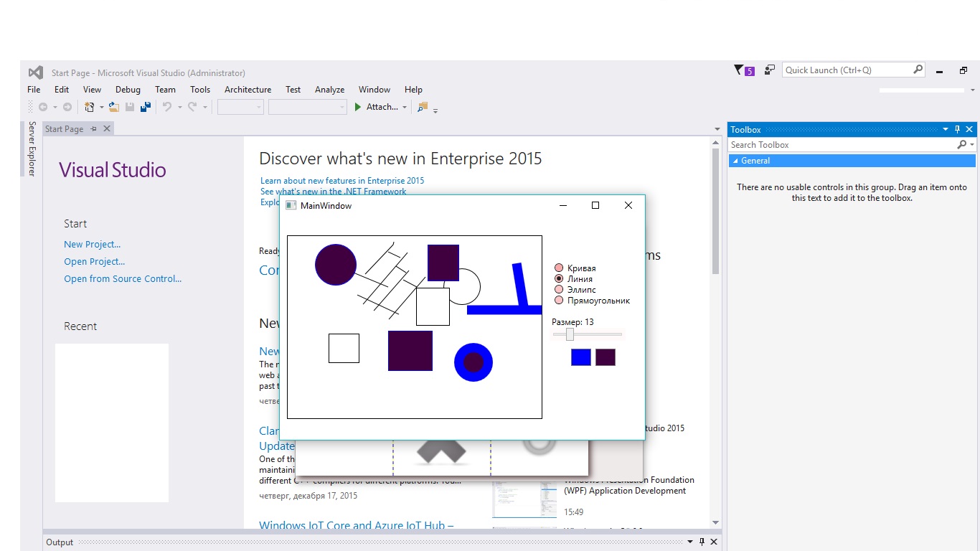The width and height of the screenshot is (980, 551).
Task: Close the Output panel
Action: 715,542
